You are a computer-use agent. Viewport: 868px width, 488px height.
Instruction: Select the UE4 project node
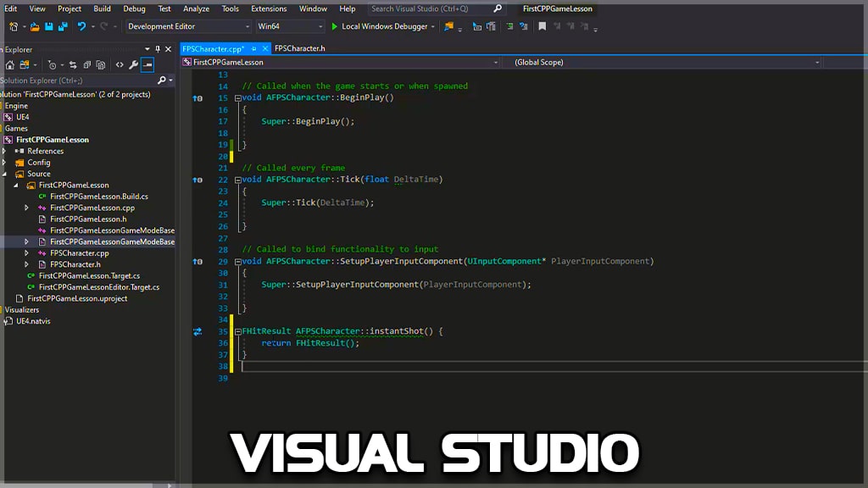pyautogui.click(x=23, y=117)
